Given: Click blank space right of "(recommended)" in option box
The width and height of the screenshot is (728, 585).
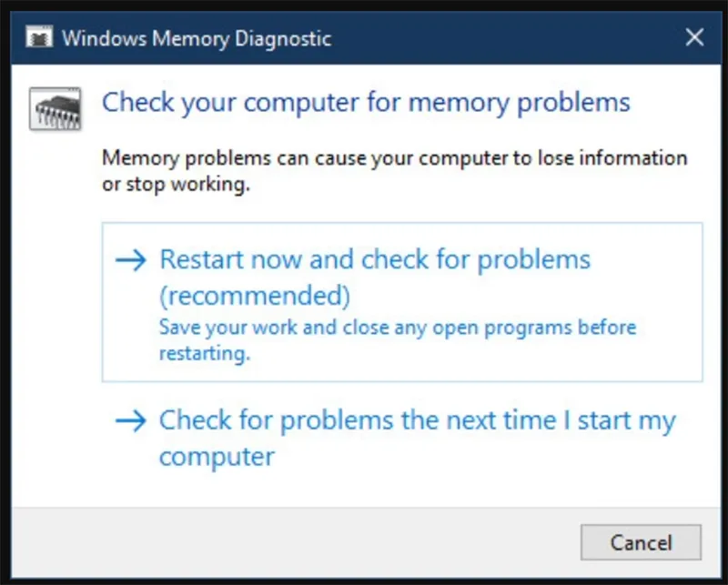Looking at the screenshot, I should click(528, 296).
